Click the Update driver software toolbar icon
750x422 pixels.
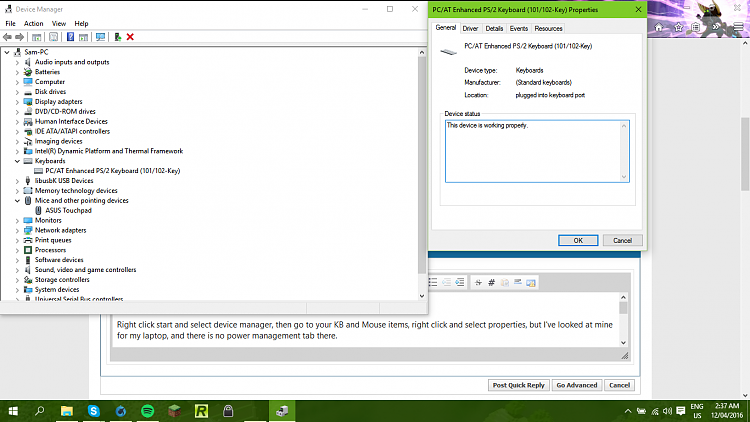(118, 37)
